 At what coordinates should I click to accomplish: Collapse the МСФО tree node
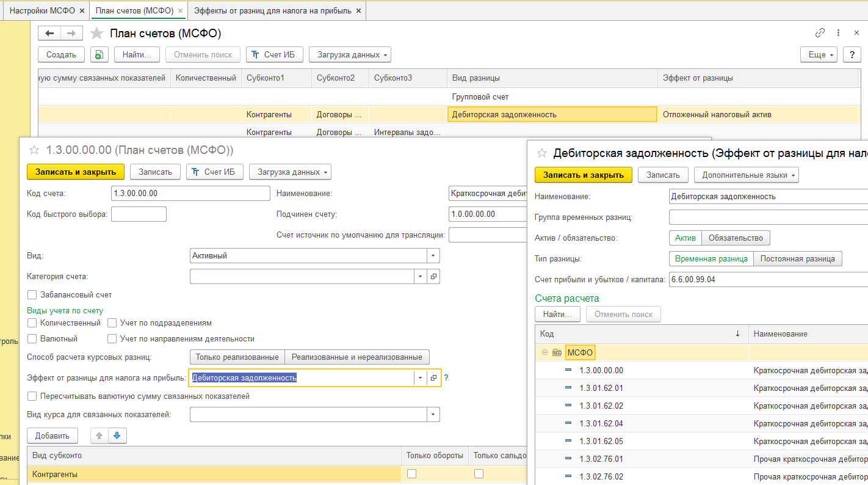[544, 352]
